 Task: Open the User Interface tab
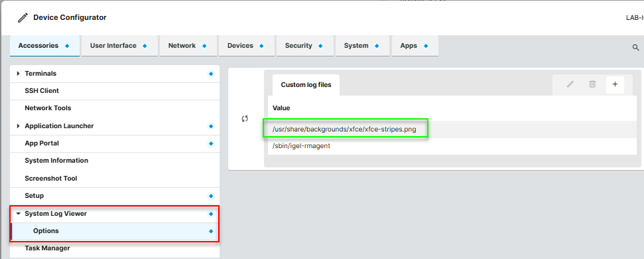[119, 46]
